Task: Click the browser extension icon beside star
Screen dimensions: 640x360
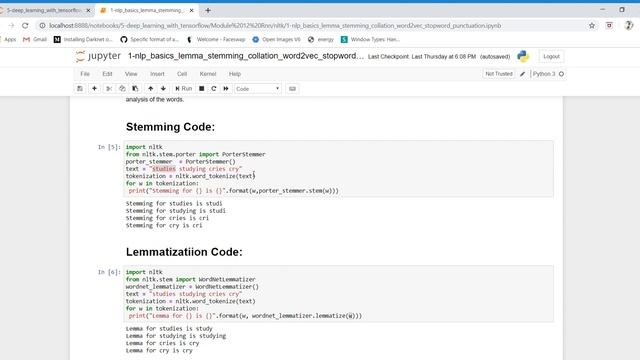Action: [609, 25]
